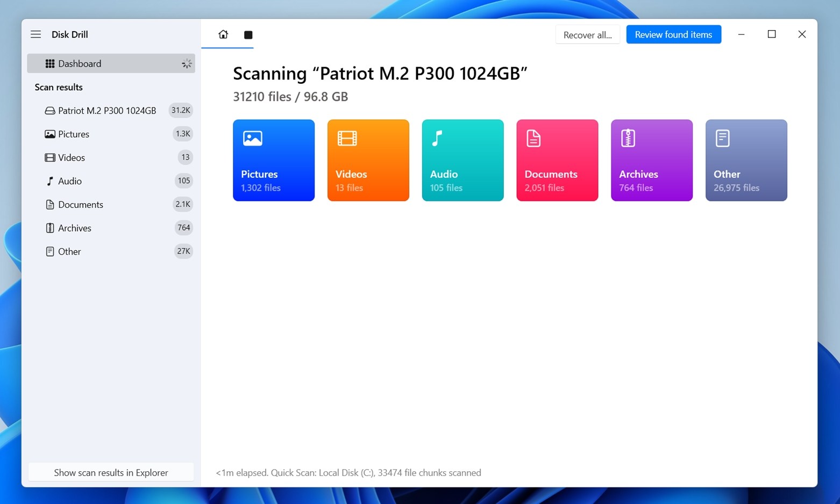Screen dimensions: 840x504
Task: Open the Archives tile with 764 files
Action: click(x=651, y=160)
